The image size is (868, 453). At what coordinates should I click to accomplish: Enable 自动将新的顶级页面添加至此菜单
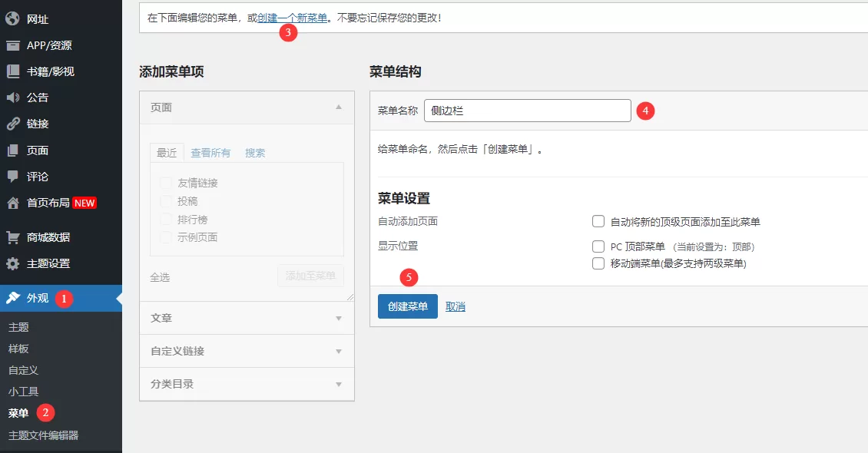tap(598, 221)
